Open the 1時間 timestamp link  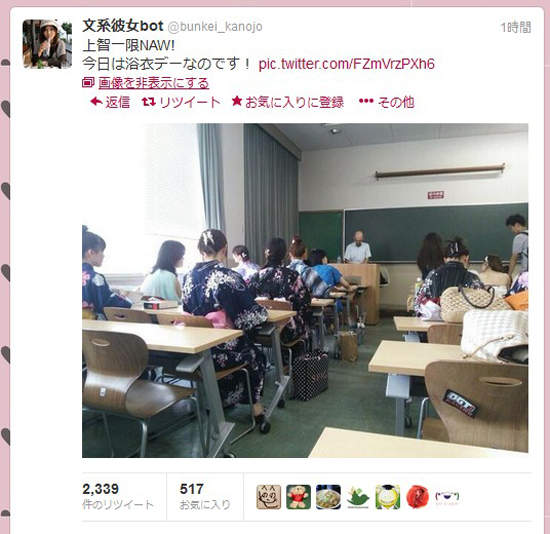[x=516, y=27]
